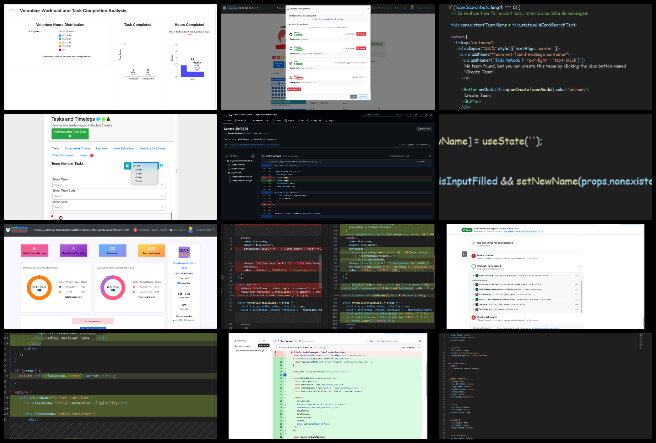Open the Volunteer Workload chart analysis thumbnail
The image size is (656, 443).
[110, 57]
